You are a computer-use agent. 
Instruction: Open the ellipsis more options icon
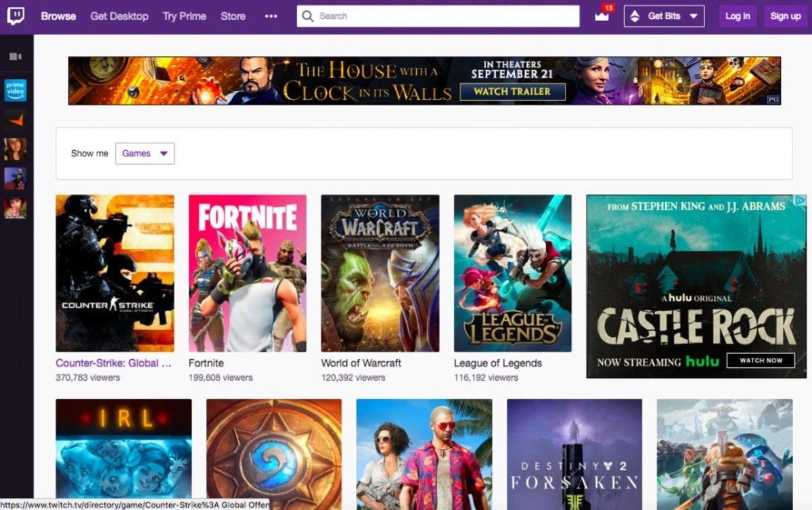click(272, 16)
